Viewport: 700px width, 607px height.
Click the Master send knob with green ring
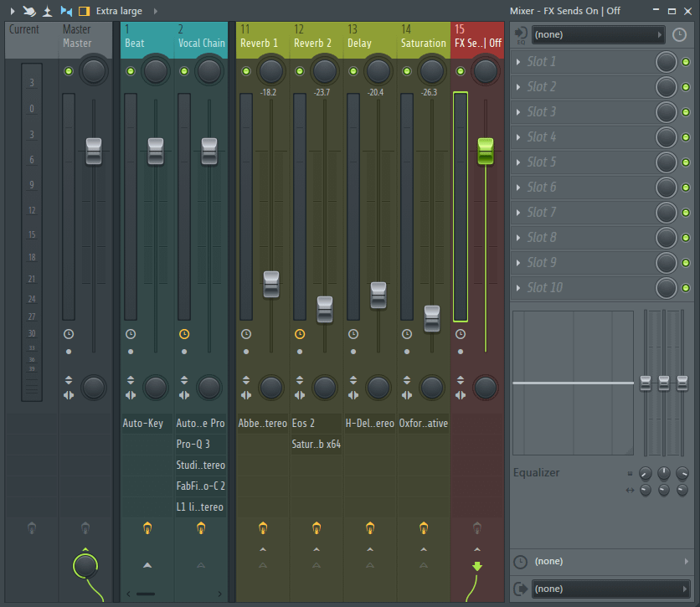coord(85,566)
